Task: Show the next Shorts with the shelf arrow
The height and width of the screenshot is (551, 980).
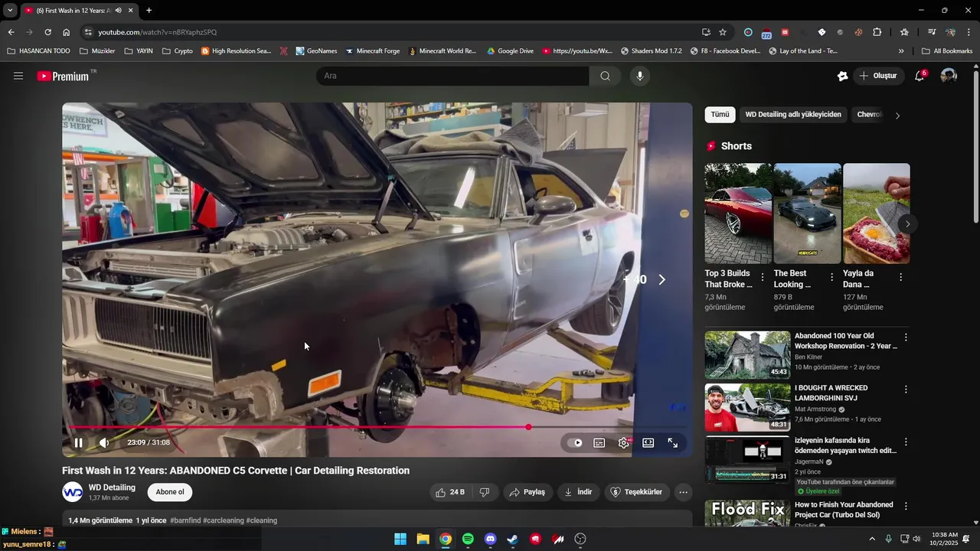Action: coord(907,224)
